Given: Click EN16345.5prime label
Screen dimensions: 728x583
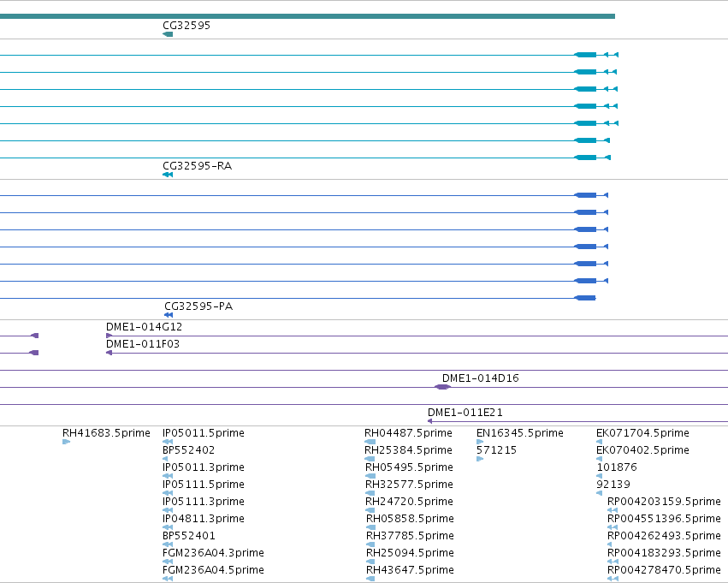Looking at the screenshot, I should coord(520,433).
